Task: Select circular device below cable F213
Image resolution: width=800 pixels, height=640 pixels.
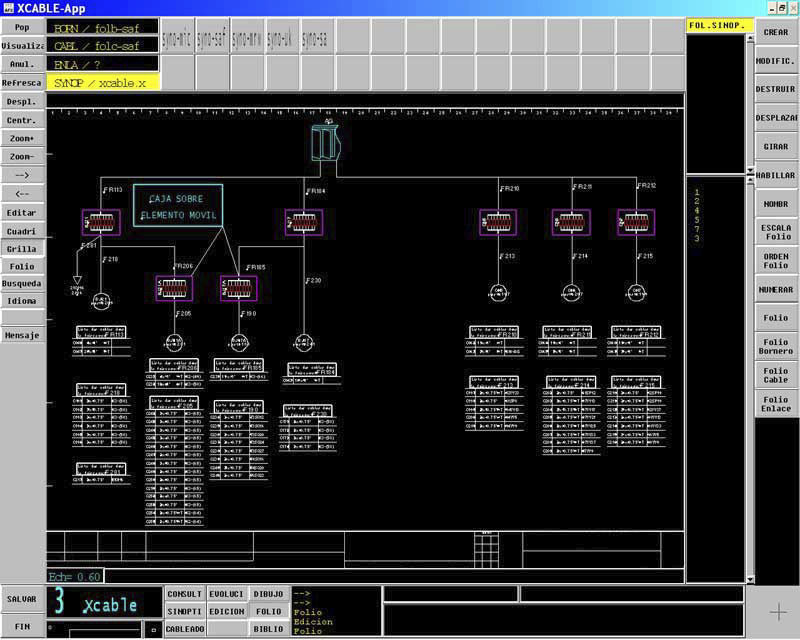Action: click(498, 292)
